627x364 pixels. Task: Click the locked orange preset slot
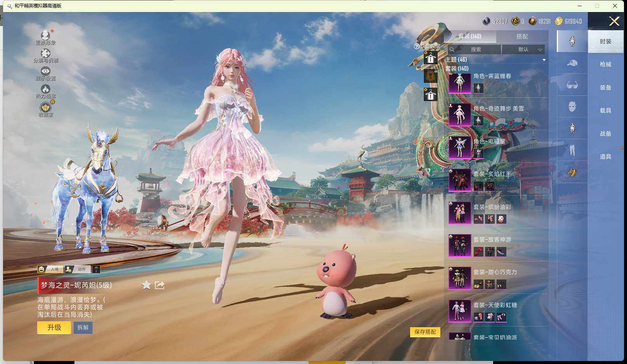[x=430, y=76]
